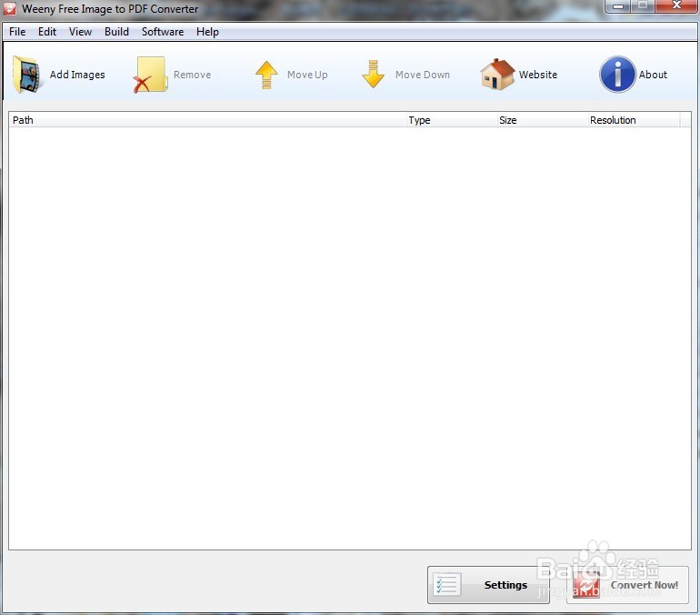The width and height of the screenshot is (700, 615).
Task: Click the app icon in title bar
Action: click(x=9, y=8)
